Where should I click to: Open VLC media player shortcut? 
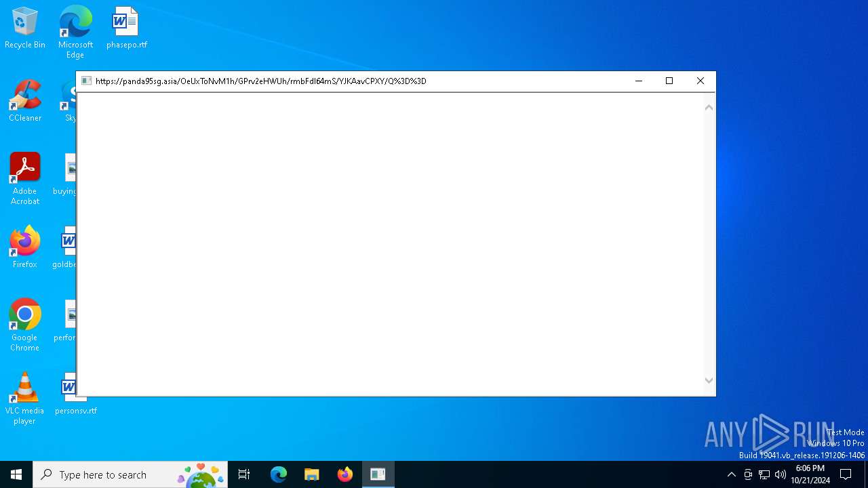(25, 399)
